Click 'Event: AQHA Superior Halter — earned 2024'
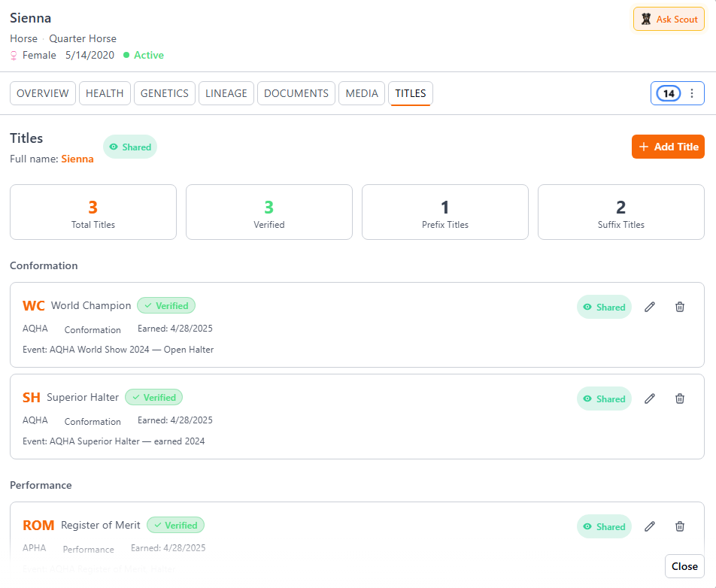The height and width of the screenshot is (588, 716). coord(114,441)
